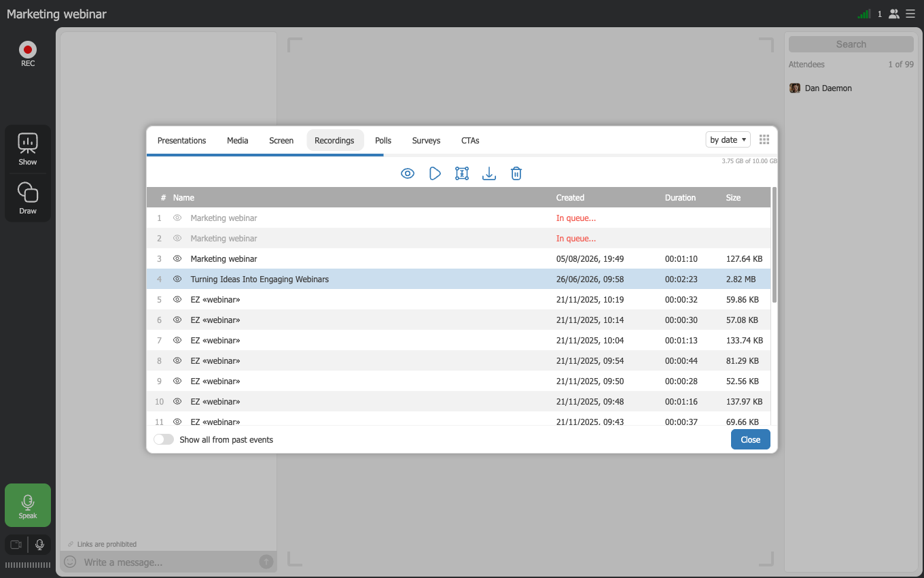The image size is (924, 578).
Task: Click the rename toolbar icon
Action: click(x=462, y=173)
